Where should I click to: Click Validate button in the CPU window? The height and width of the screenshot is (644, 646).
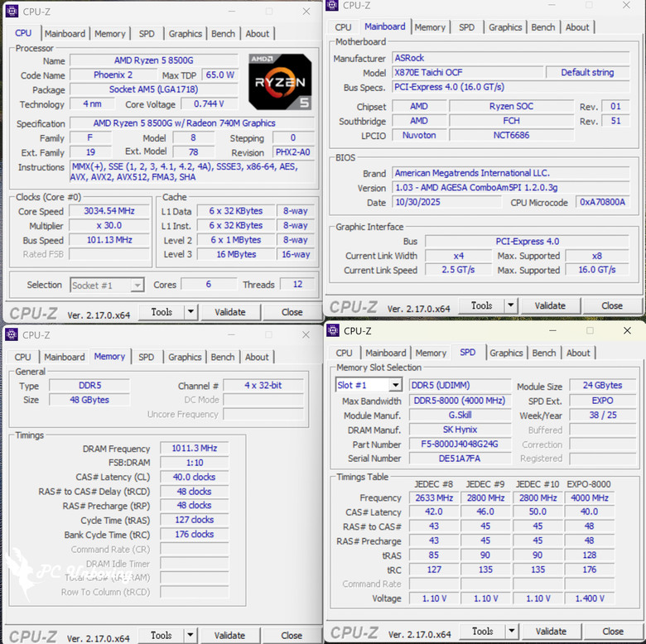230,312
